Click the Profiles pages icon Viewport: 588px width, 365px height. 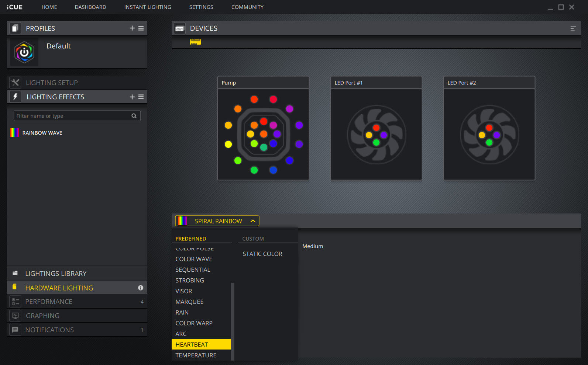click(x=15, y=28)
